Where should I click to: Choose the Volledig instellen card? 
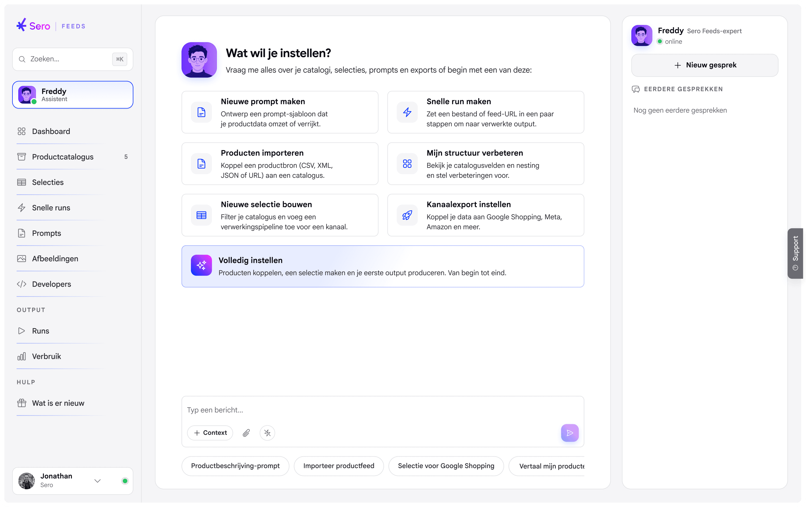click(x=383, y=267)
